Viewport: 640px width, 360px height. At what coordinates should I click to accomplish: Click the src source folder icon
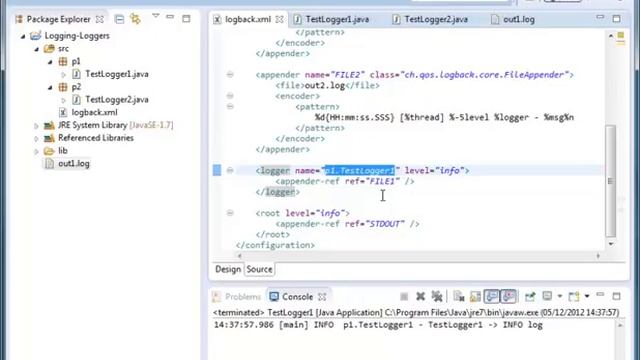coord(49,49)
